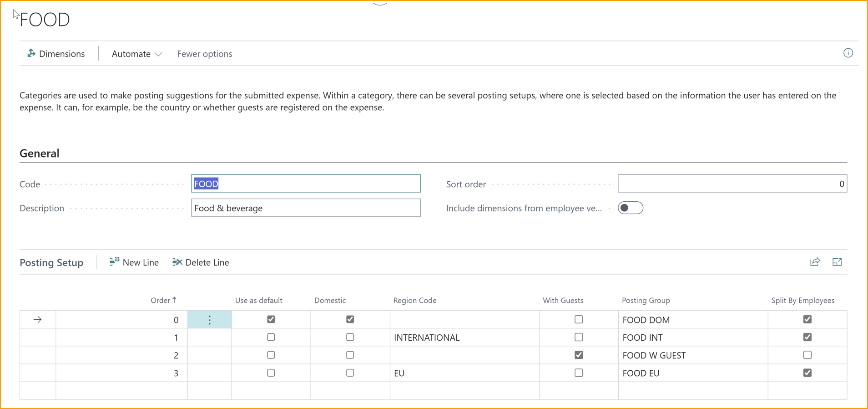Image resolution: width=868 pixels, height=409 pixels.
Task: Check Use as default for FOOD EU
Action: pyautogui.click(x=271, y=373)
